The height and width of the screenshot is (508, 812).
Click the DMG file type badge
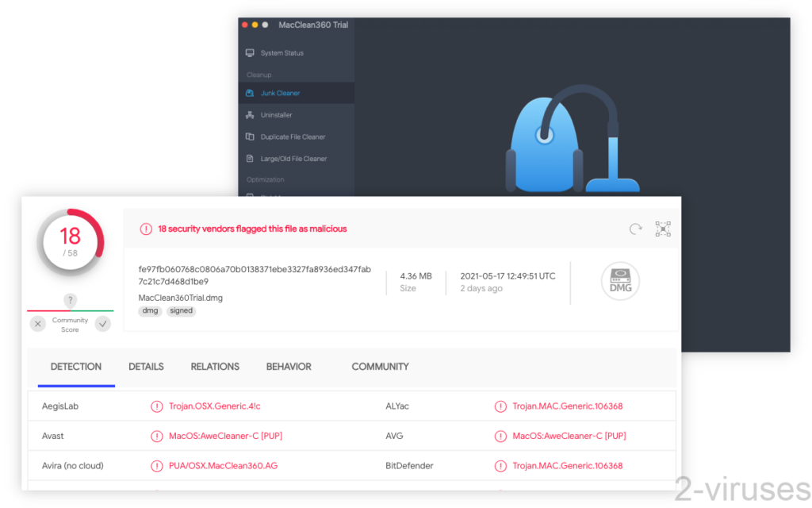coord(619,281)
